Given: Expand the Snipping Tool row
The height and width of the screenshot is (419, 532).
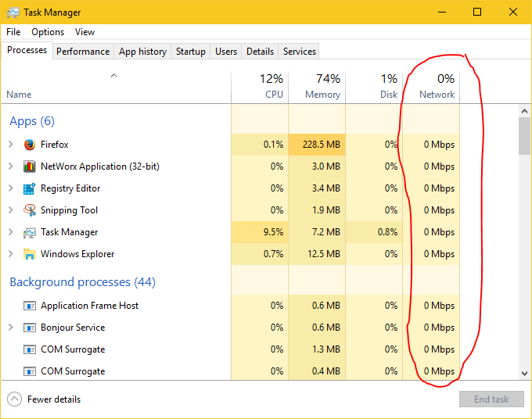Looking at the screenshot, I should coord(11,210).
